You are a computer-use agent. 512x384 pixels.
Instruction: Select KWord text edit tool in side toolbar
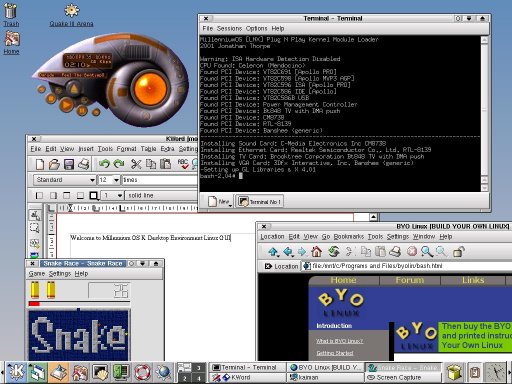click(x=35, y=215)
